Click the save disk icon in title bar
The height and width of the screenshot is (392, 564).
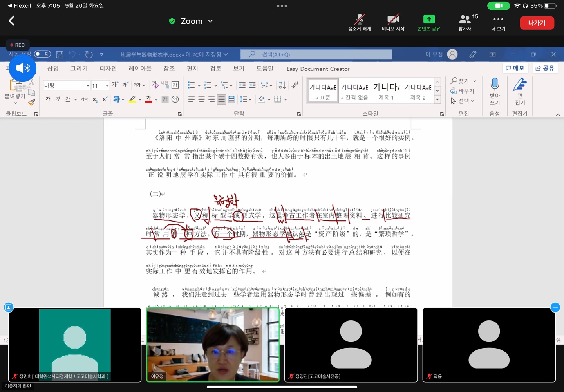[x=60, y=54]
